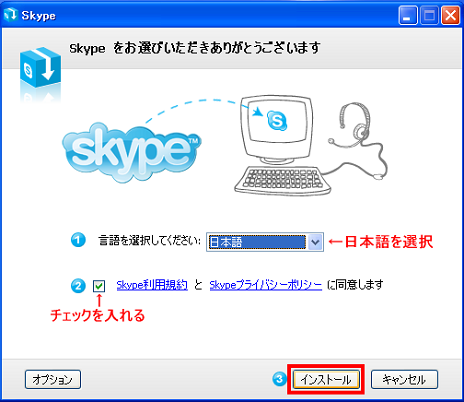Click the blue Skype cloud logo
The width and height of the screenshot is (464, 402).
pos(132,153)
